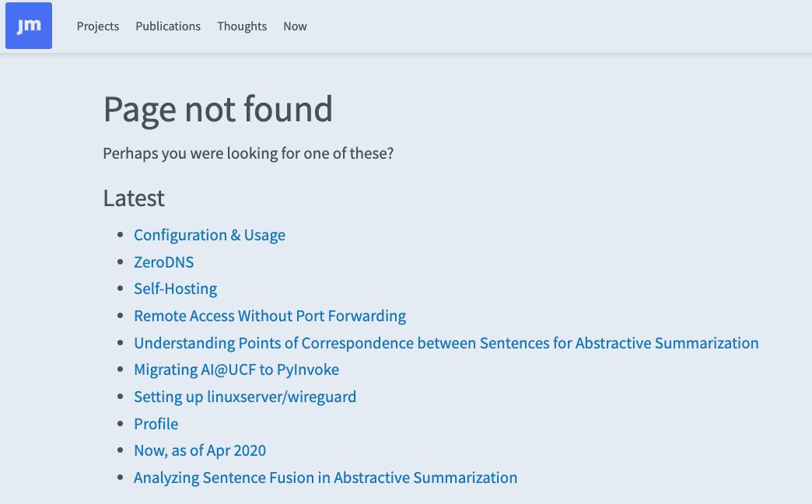The height and width of the screenshot is (504, 812).
Task: Select Remote Access Without Port Forwarding
Action: (270, 316)
